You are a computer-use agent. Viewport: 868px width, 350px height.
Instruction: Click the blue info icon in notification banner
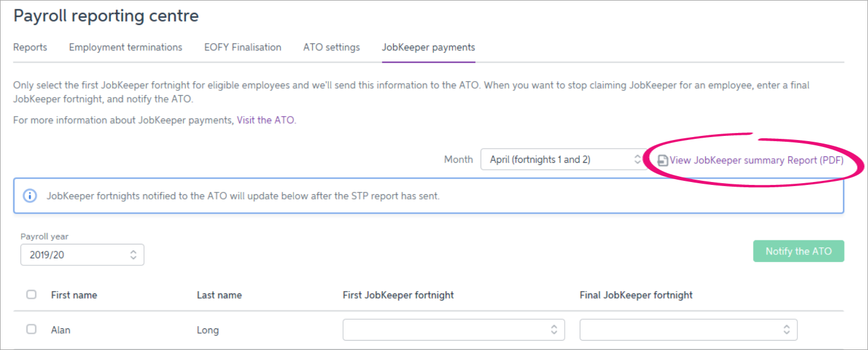point(30,196)
